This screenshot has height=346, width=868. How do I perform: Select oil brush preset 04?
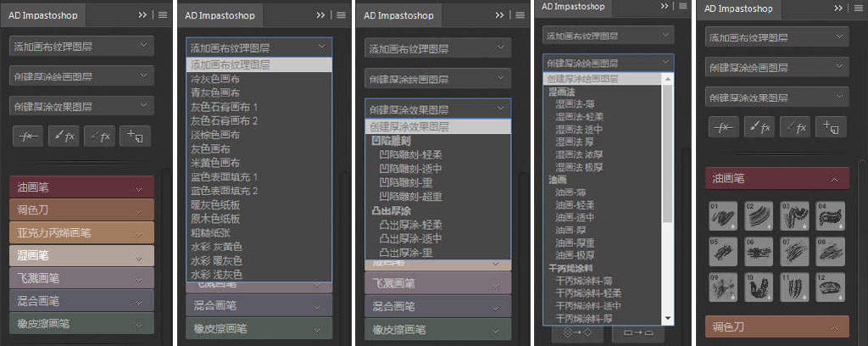pyautogui.click(x=831, y=215)
